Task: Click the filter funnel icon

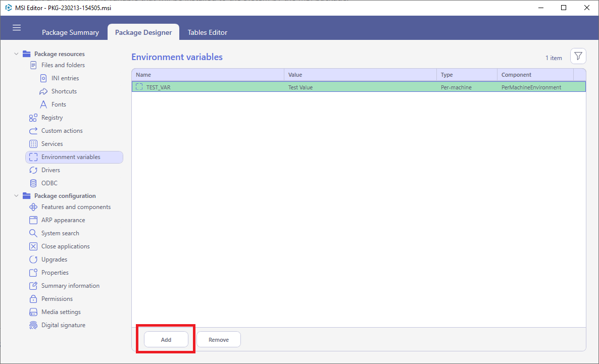Action: point(578,56)
